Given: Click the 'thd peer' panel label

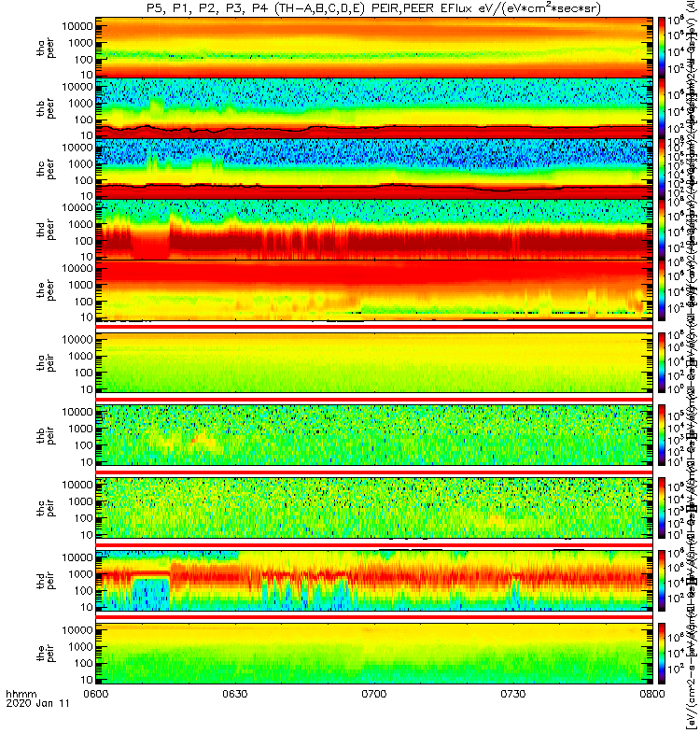Looking at the screenshot, I should pos(46,230).
